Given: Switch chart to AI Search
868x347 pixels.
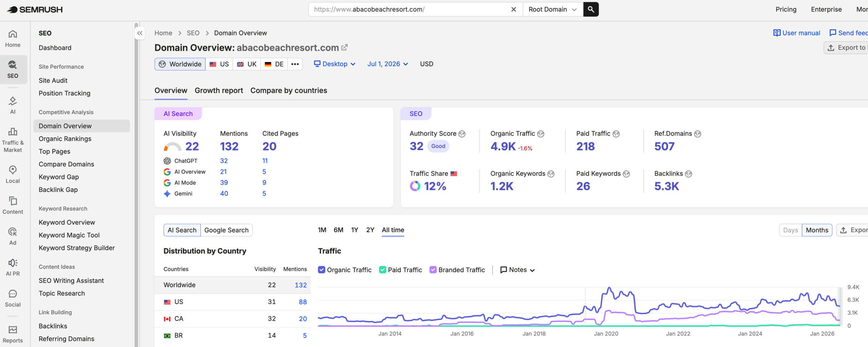Looking at the screenshot, I should pos(182,230).
